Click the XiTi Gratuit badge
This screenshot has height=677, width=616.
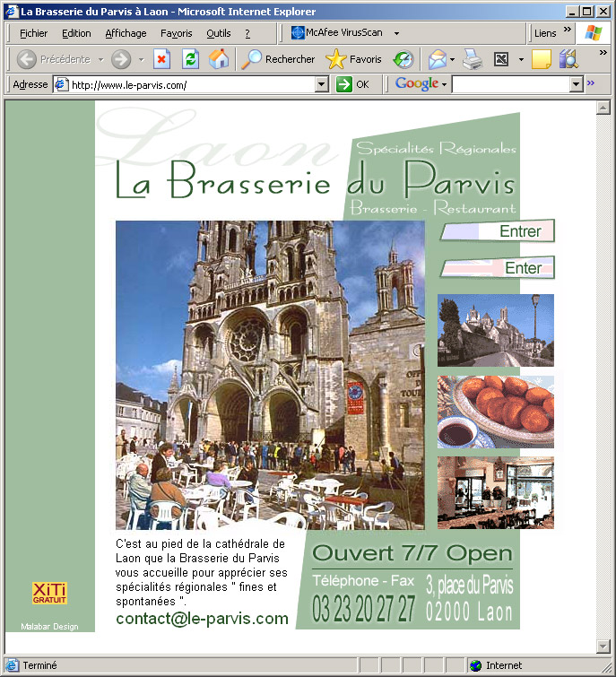(49, 593)
